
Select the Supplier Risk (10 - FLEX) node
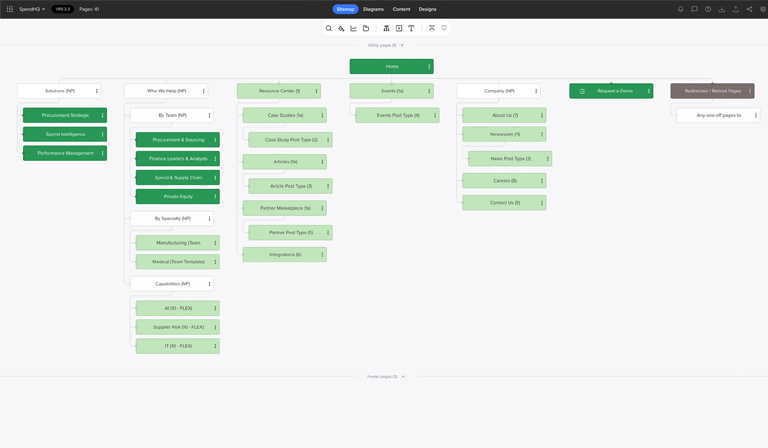(x=177, y=327)
